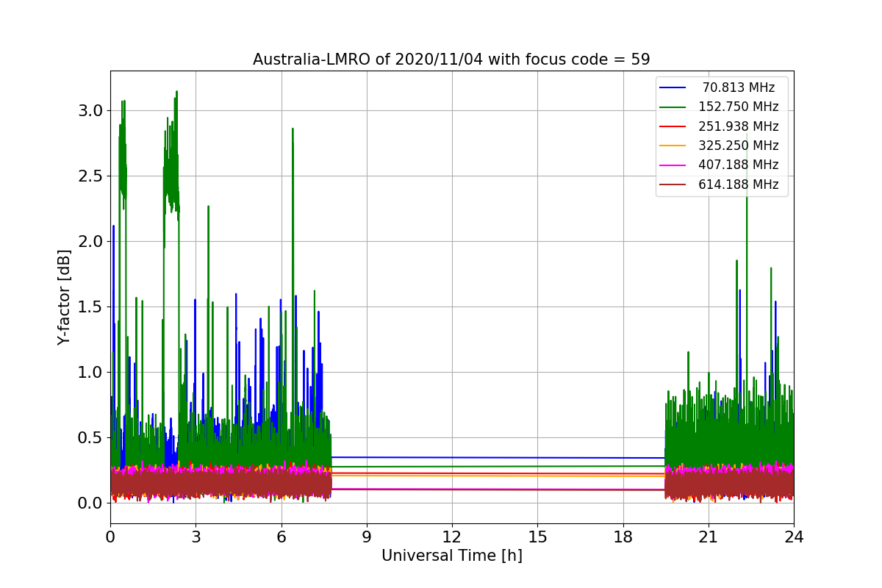
Task: Click the Universal Time [h] axis label
Action: pyautogui.click(x=452, y=556)
